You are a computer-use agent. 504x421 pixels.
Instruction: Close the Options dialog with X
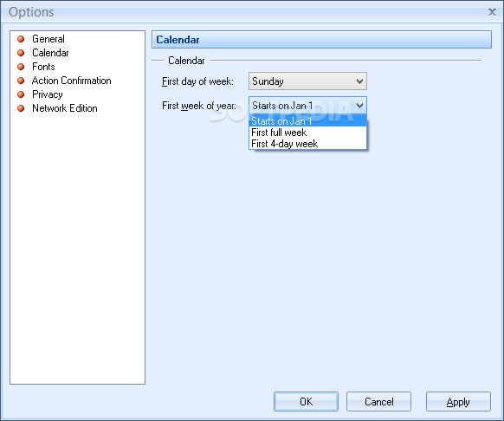[x=492, y=12]
